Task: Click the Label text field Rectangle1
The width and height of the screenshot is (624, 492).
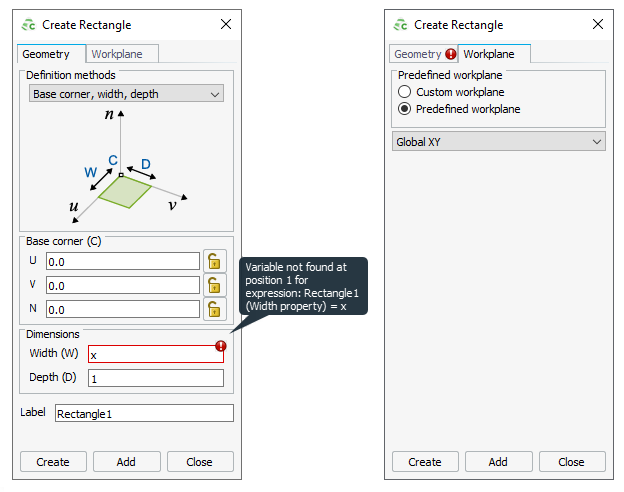Action: pyautogui.click(x=143, y=413)
